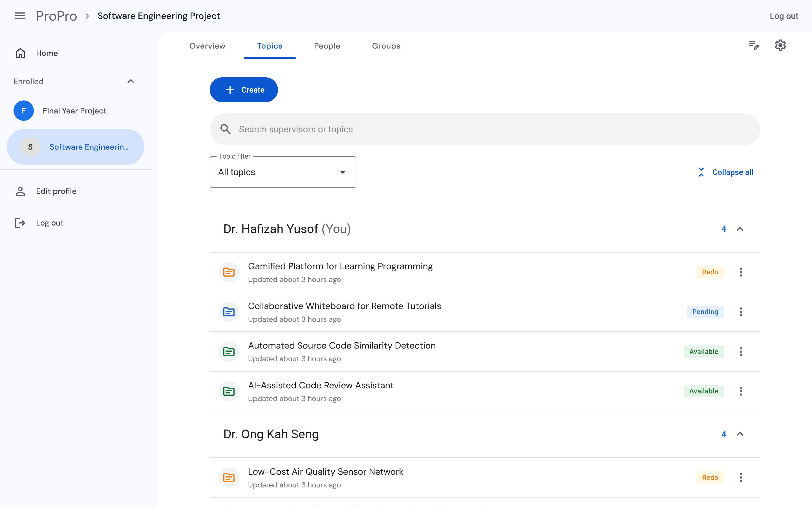The height and width of the screenshot is (508, 812).
Task: Click Edit profile label in the sidebar
Action: [56, 191]
